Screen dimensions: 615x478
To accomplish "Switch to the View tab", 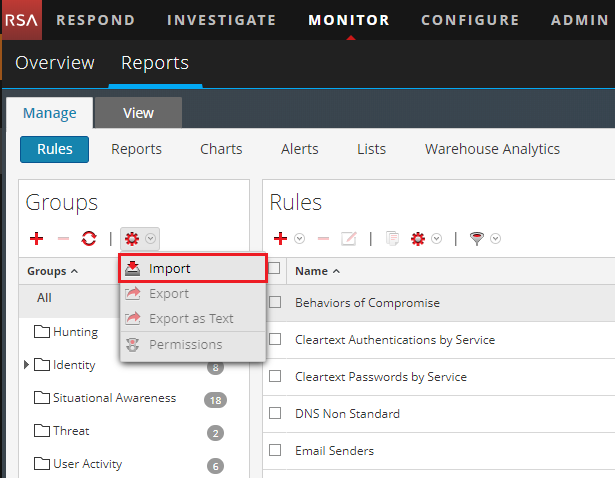I will point(138,113).
